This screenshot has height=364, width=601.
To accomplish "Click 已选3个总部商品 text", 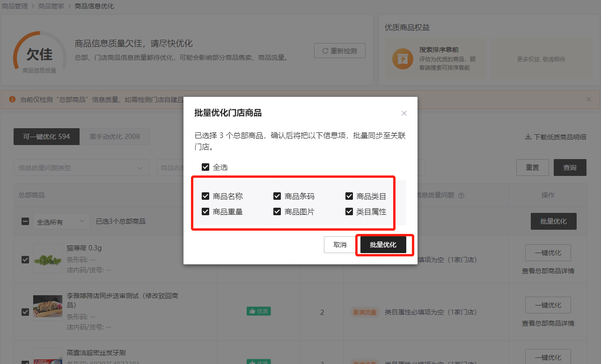I will click(121, 221).
